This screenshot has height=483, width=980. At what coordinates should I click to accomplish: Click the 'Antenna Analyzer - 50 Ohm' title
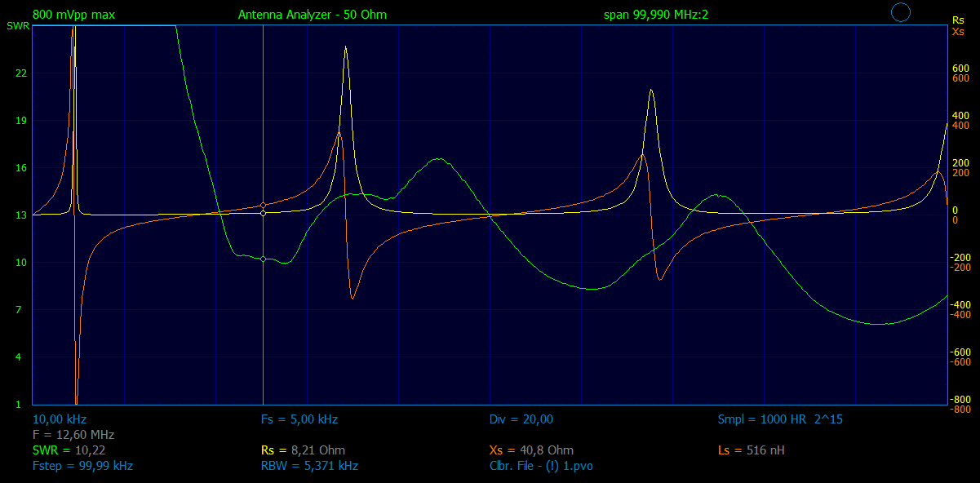[313, 15]
